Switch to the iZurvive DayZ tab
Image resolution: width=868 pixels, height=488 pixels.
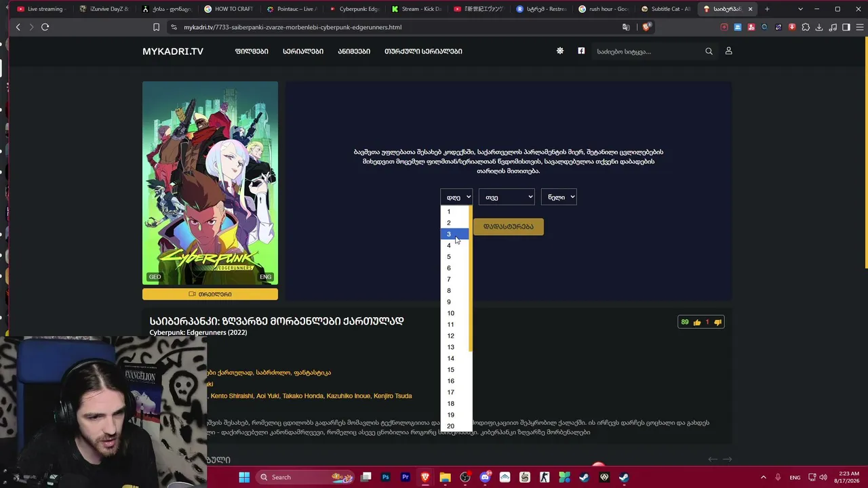104,9
